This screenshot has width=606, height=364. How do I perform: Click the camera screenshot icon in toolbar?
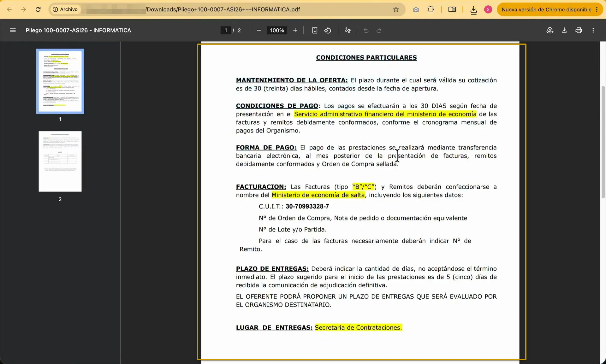[416, 9]
